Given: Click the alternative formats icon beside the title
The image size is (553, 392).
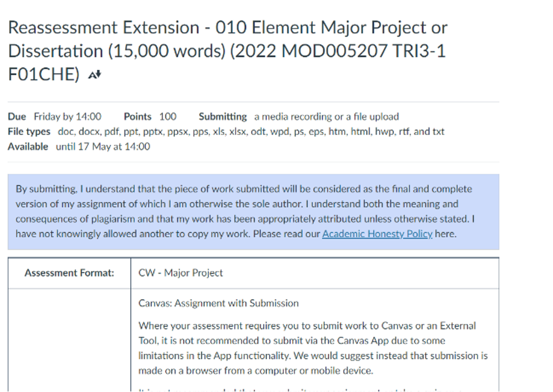Looking at the screenshot, I should point(95,75).
